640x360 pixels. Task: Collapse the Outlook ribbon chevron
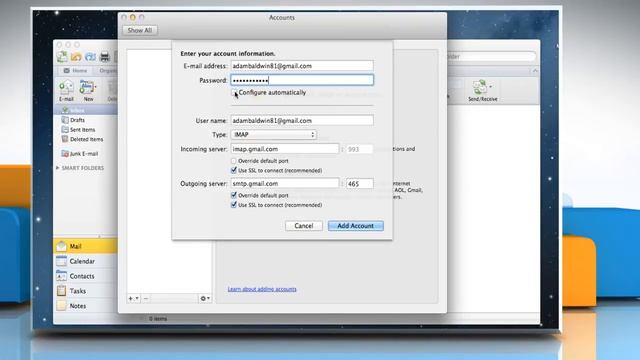pos(535,71)
